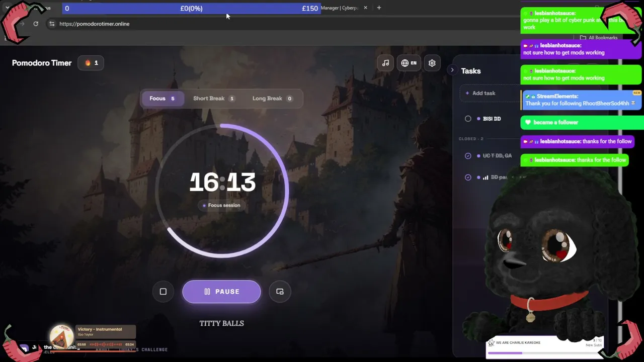Click the site info icon in address bar
The height and width of the screenshot is (362, 644).
click(x=51, y=24)
